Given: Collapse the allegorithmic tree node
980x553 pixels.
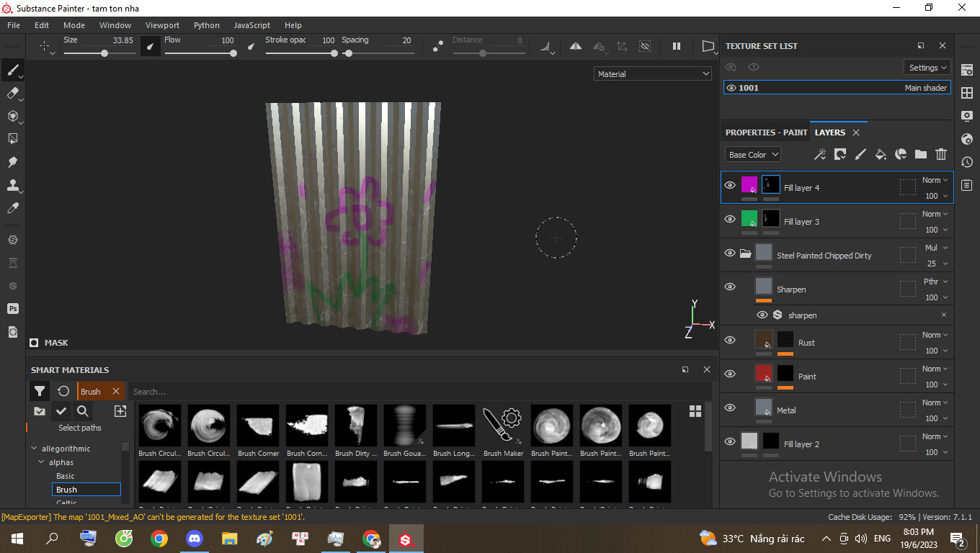Looking at the screenshot, I should coord(34,449).
